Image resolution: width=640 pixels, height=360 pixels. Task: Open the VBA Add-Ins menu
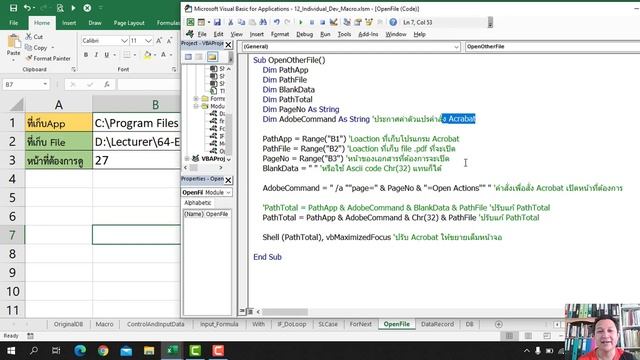(x=368, y=34)
